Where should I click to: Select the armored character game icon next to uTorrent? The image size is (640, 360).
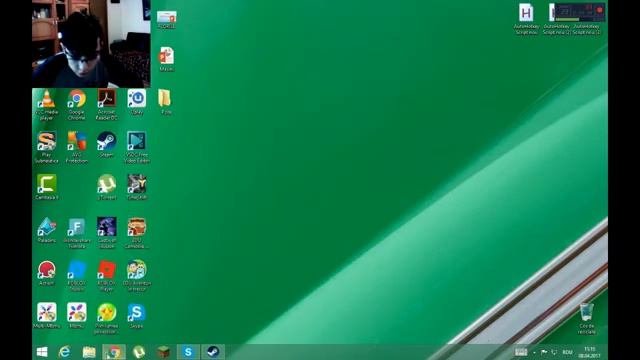pyautogui.click(x=137, y=187)
